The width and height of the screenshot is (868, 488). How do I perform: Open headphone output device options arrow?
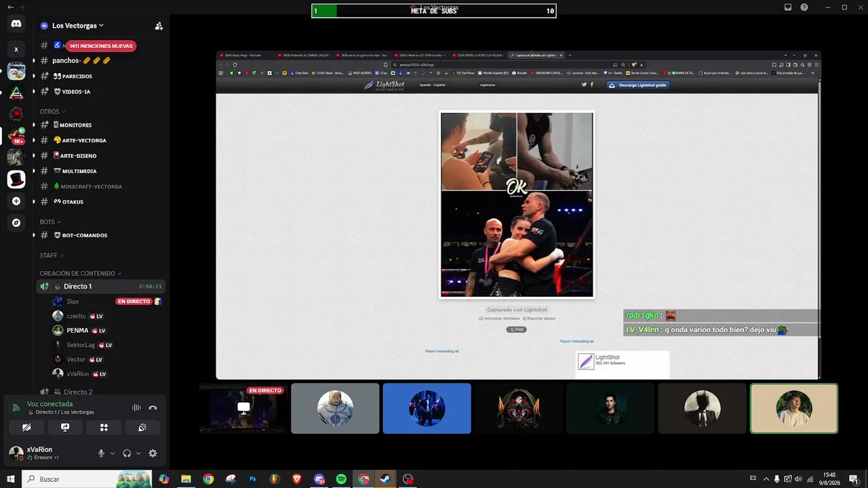coord(138,453)
